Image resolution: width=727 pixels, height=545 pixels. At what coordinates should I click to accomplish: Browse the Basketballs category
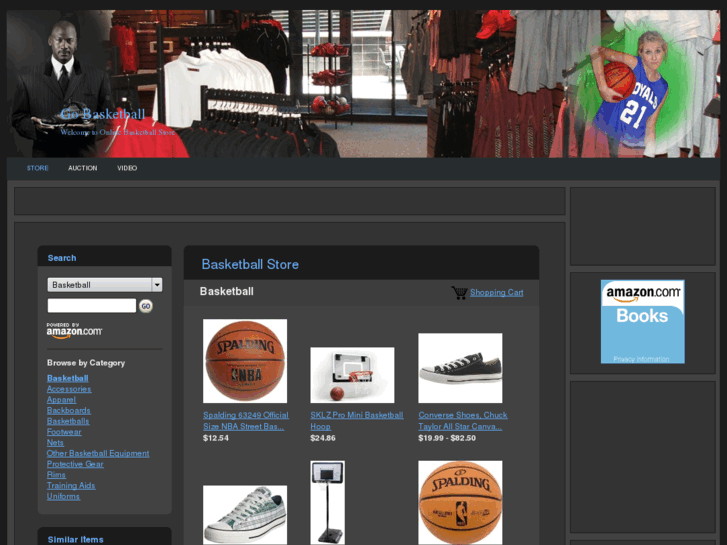click(x=68, y=421)
